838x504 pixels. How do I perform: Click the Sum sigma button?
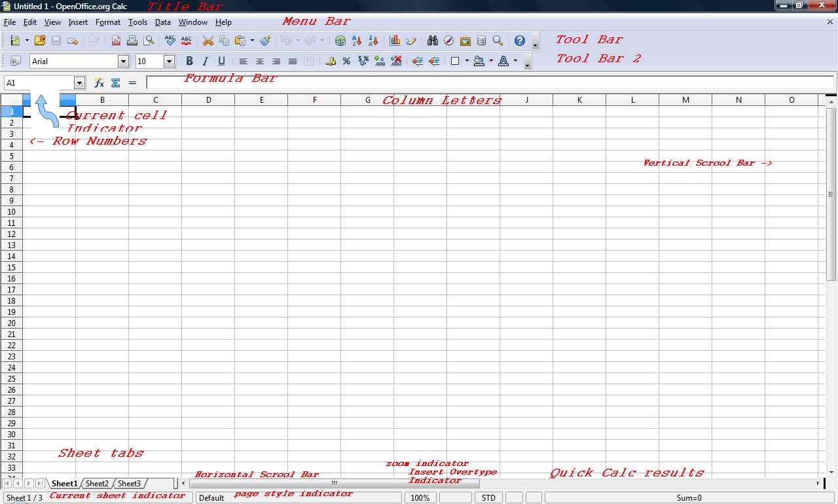[116, 83]
